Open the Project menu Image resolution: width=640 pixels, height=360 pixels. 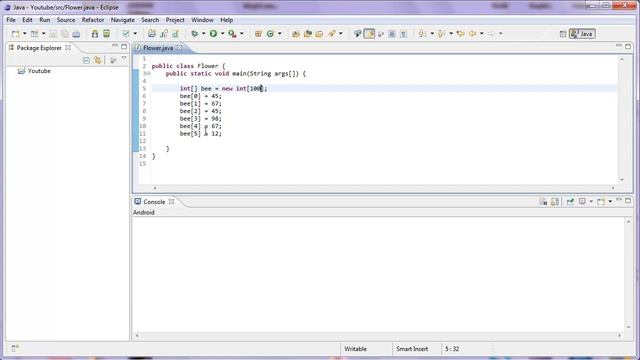[175, 20]
